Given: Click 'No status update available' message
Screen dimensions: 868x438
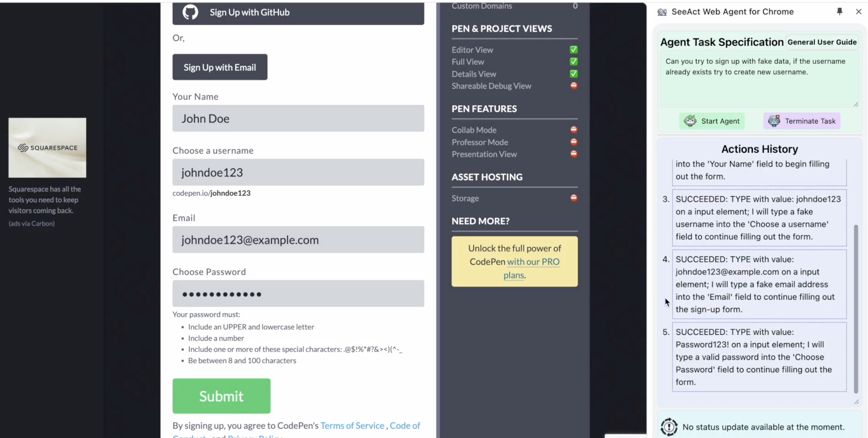Looking at the screenshot, I should (763, 427).
